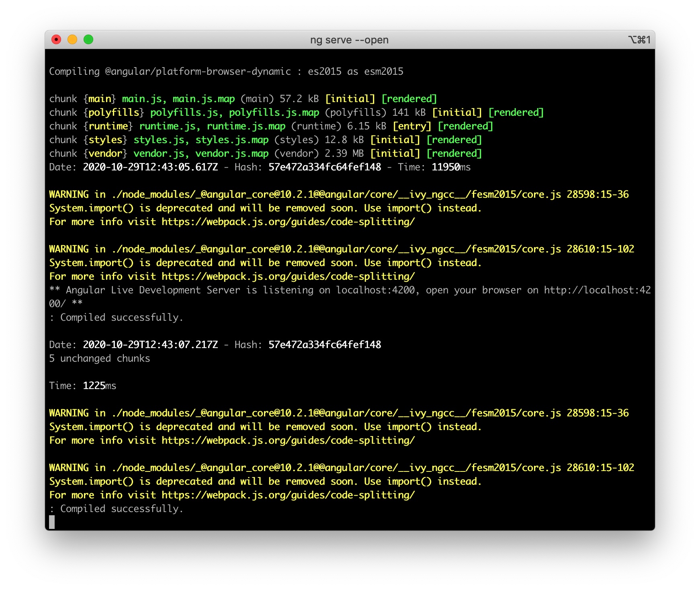Click the 141 kB size value
The width and height of the screenshot is (700, 590).
point(409,113)
